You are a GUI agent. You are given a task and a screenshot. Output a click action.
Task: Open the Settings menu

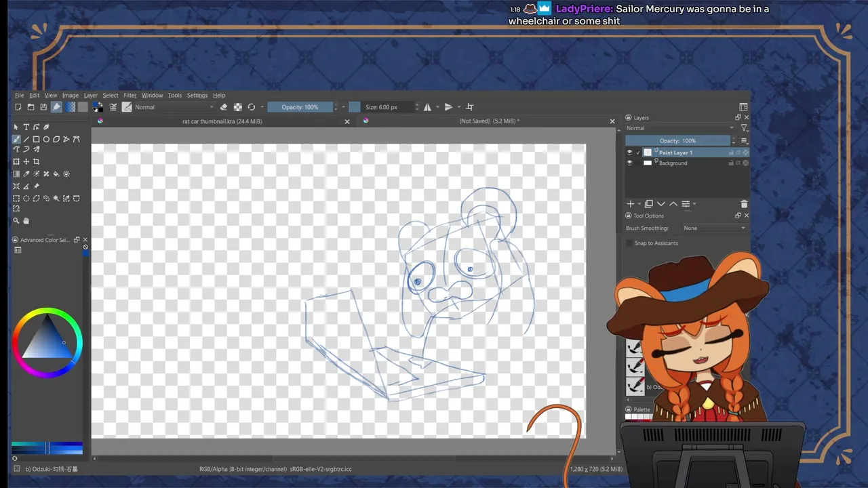[197, 96]
